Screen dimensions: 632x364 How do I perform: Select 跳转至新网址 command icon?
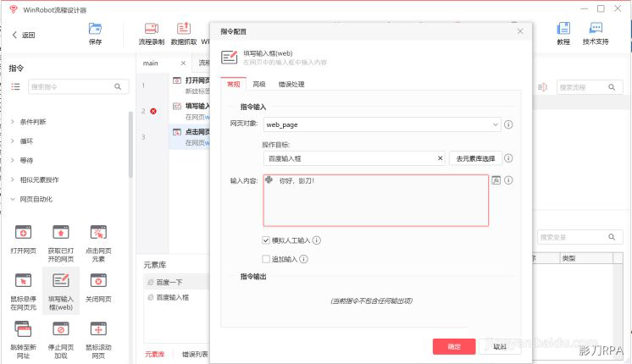[23, 329]
